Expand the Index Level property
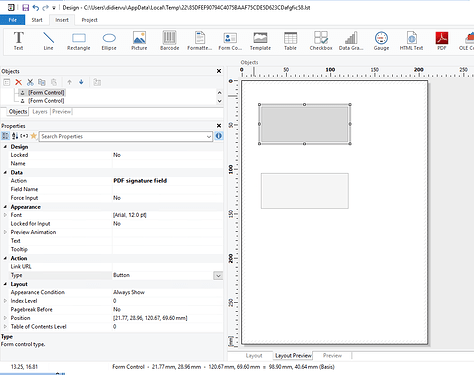Screen dimensions: 474x375 click(x=5, y=301)
